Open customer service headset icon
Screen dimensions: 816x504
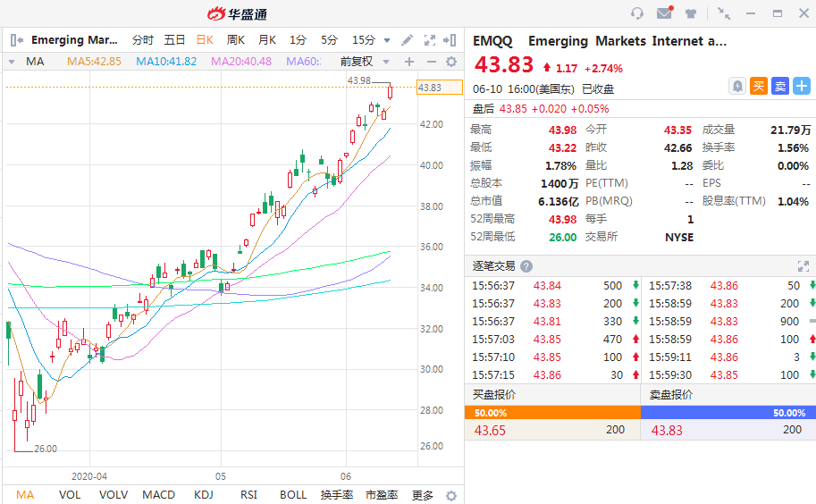[x=637, y=13]
